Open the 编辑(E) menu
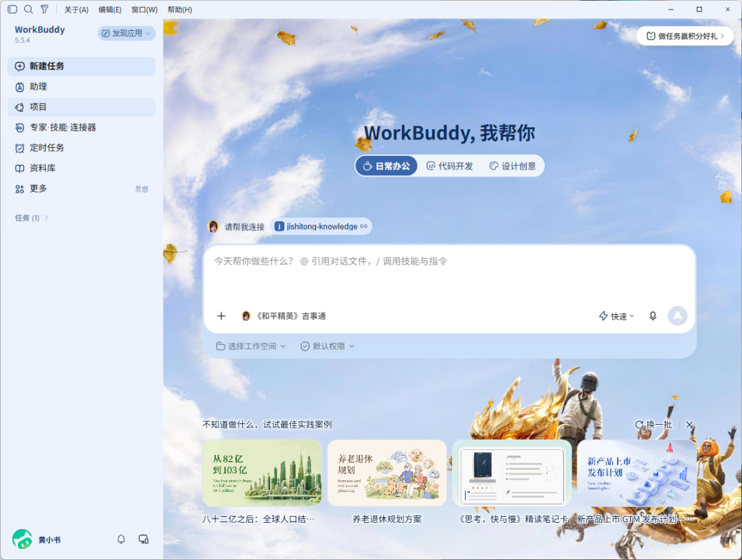This screenshot has height=560, width=742. (110, 10)
